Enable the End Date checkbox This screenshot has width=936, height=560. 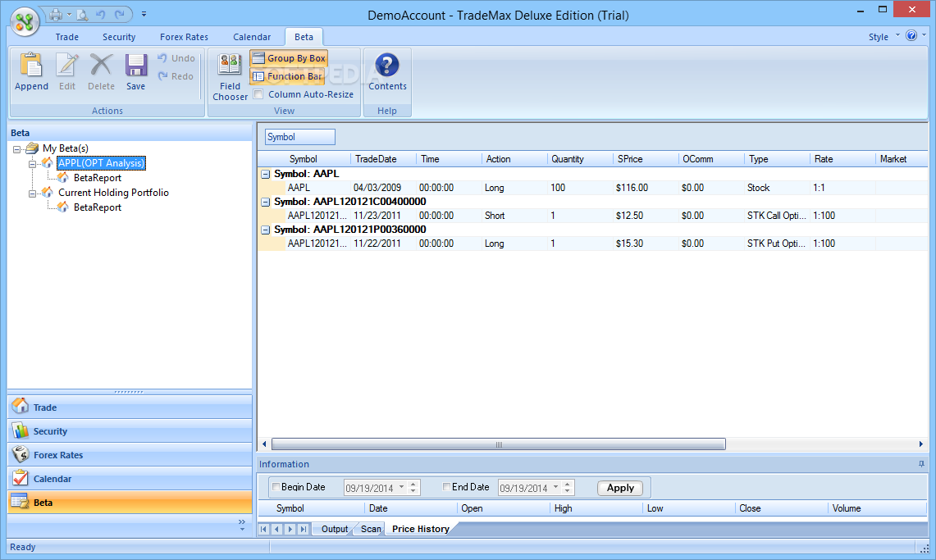click(446, 487)
